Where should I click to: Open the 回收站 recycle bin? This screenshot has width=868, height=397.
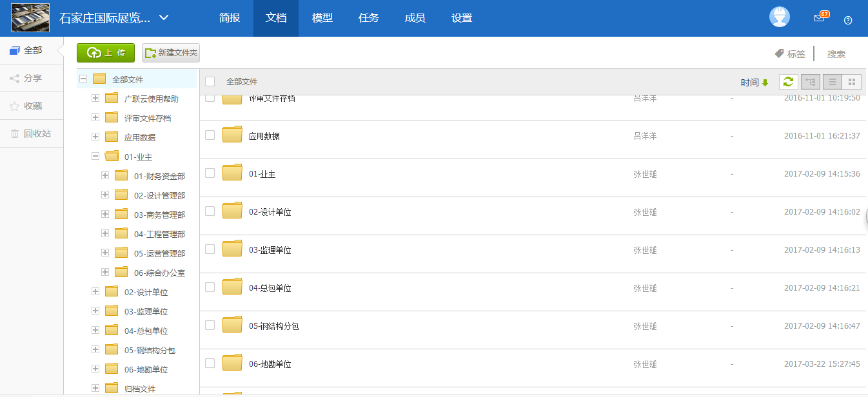click(x=31, y=133)
